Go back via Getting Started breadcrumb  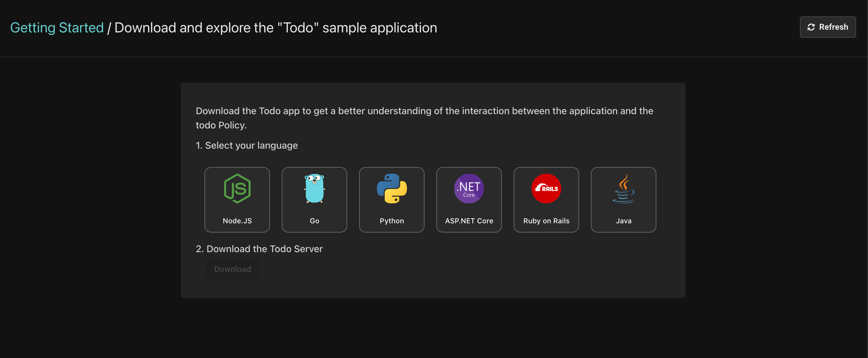pos(57,28)
